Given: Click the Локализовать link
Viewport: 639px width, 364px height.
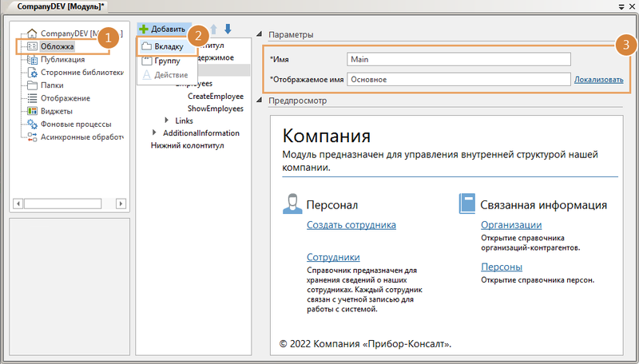Looking at the screenshot, I should 598,80.
